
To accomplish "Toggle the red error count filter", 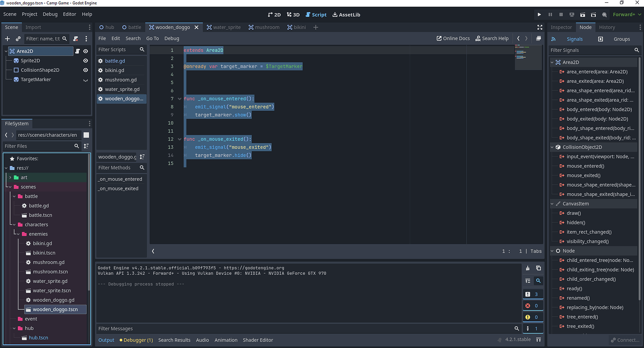I will point(533,305).
